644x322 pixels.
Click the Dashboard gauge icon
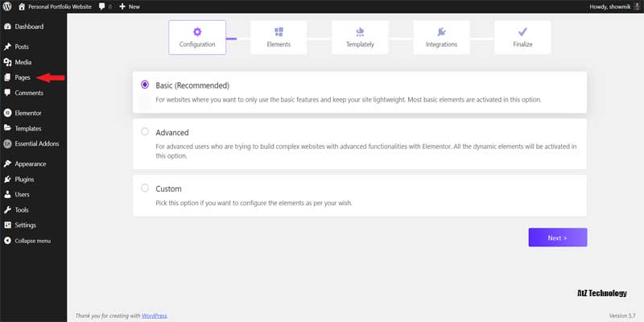[7, 27]
